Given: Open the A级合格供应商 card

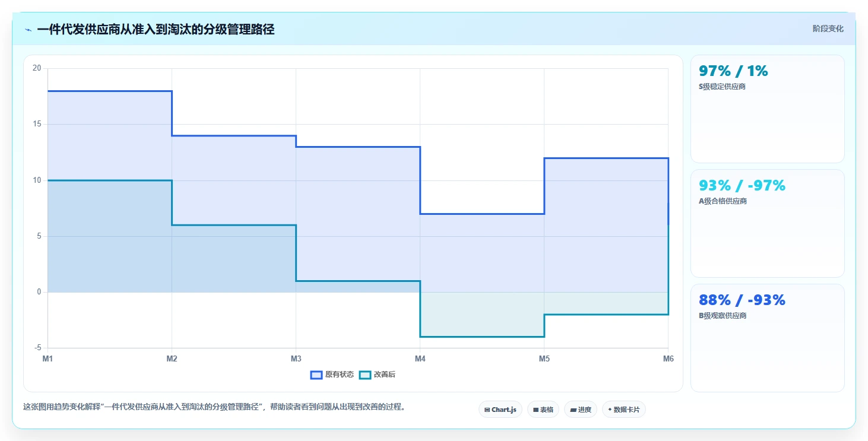Looking at the screenshot, I should (x=768, y=223).
